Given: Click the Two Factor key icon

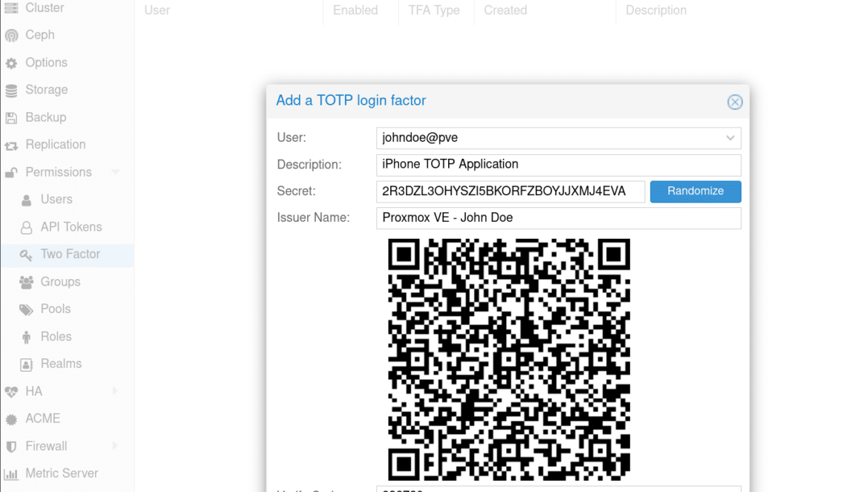Looking at the screenshot, I should (x=26, y=255).
